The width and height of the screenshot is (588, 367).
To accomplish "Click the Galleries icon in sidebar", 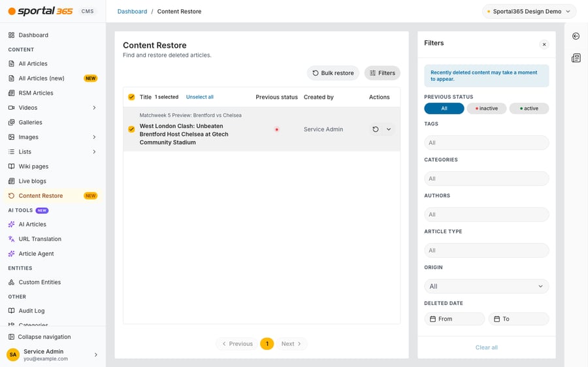I will pos(11,122).
